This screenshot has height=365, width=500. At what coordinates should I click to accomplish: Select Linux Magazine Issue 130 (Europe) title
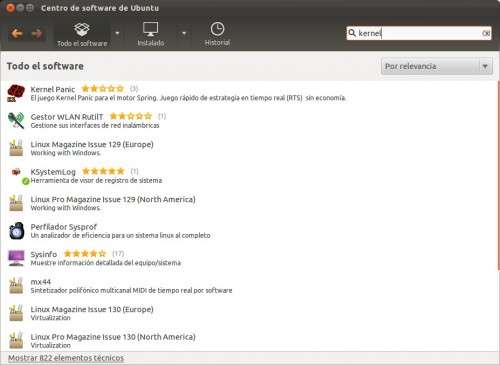[x=92, y=309]
